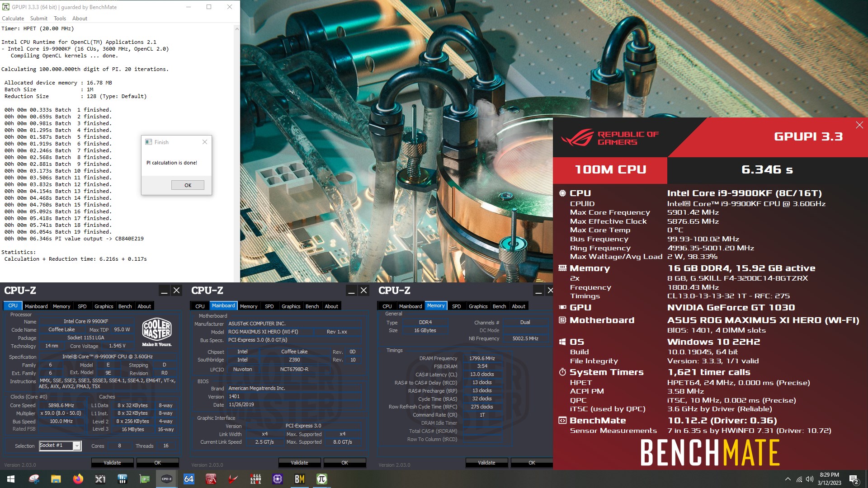
Task: Click up arrow of the GPUPI log scrollbar
Action: click(236, 29)
